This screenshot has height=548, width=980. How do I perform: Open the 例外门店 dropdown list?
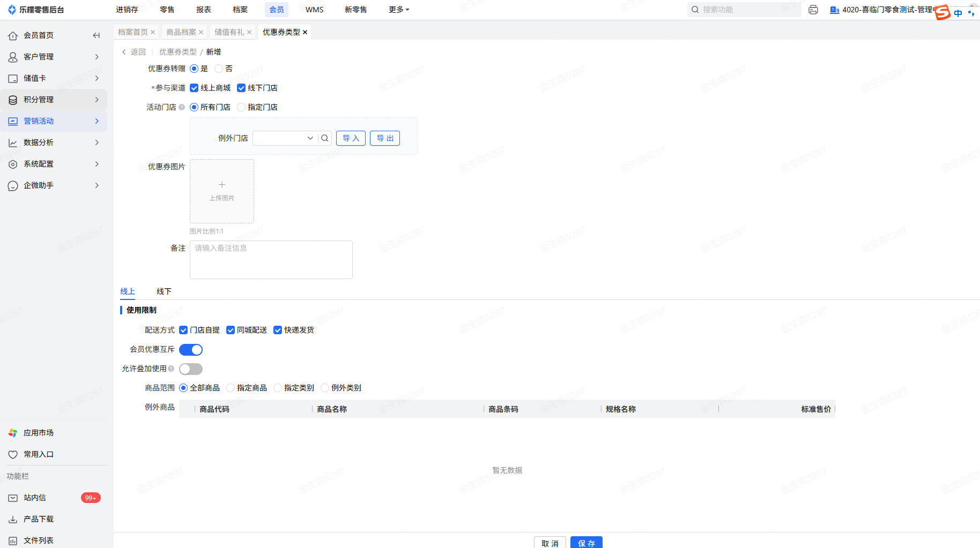[x=284, y=138]
